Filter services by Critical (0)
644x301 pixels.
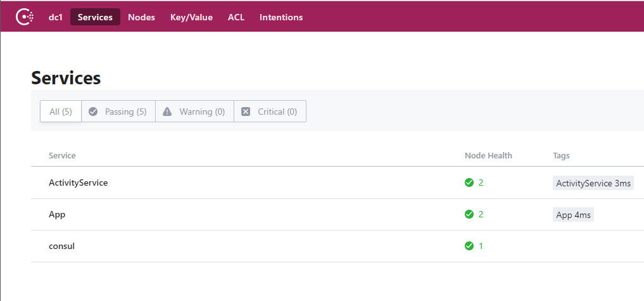(277, 112)
